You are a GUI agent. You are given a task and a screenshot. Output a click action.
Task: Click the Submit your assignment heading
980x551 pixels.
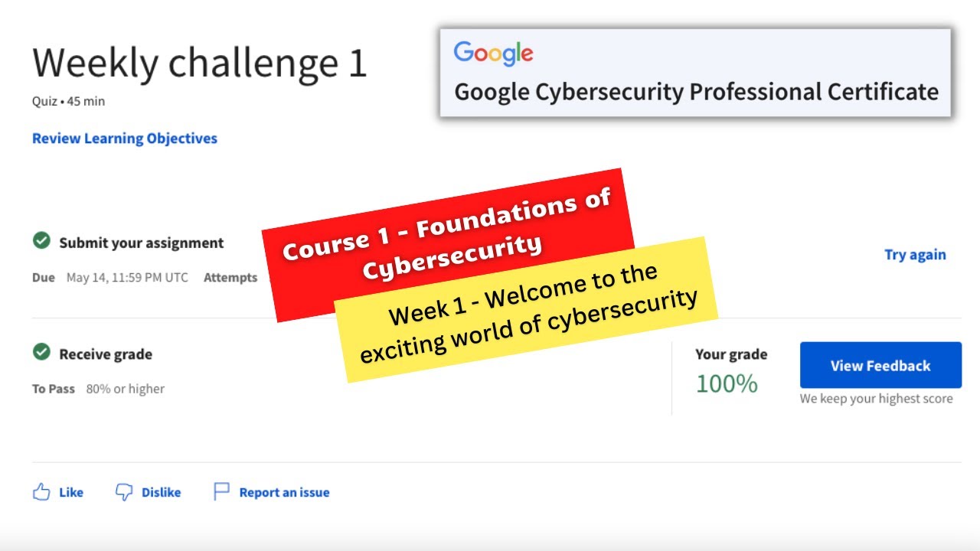click(x=142, y=243)
